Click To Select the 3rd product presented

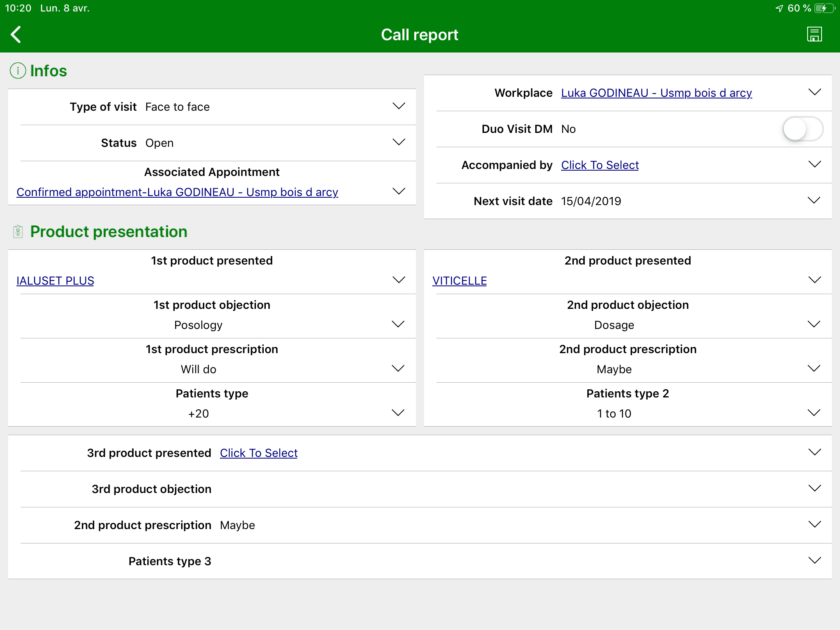click(x=258, y=453)
